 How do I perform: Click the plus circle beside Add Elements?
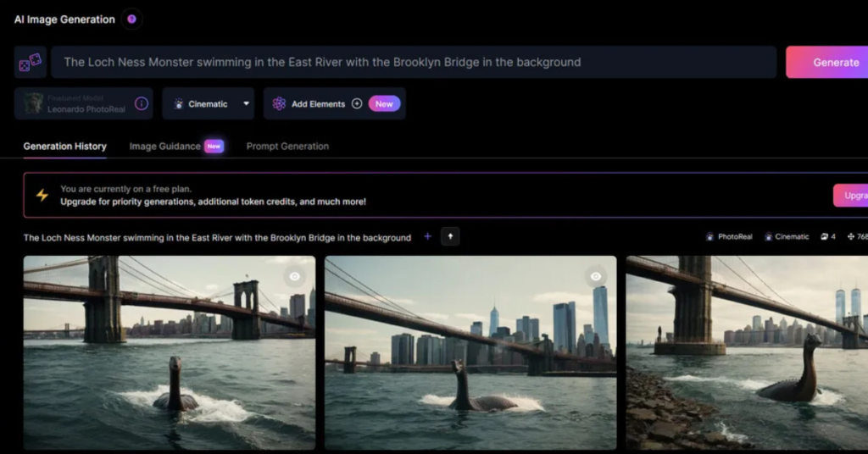pyautogui.click(x=357, y=103)
